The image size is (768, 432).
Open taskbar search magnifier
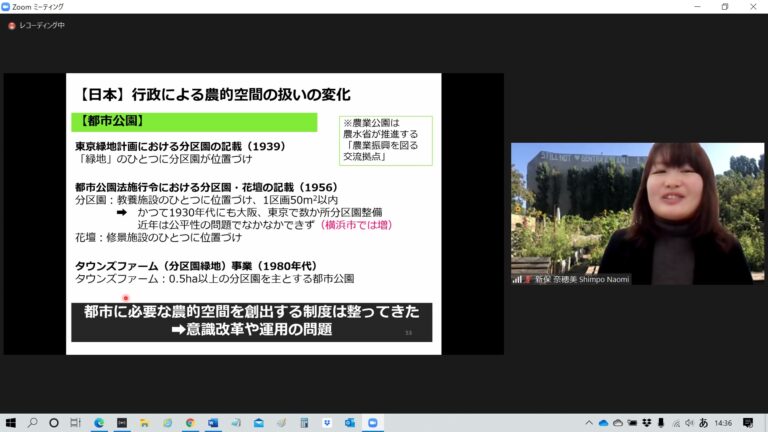point(32,423)
